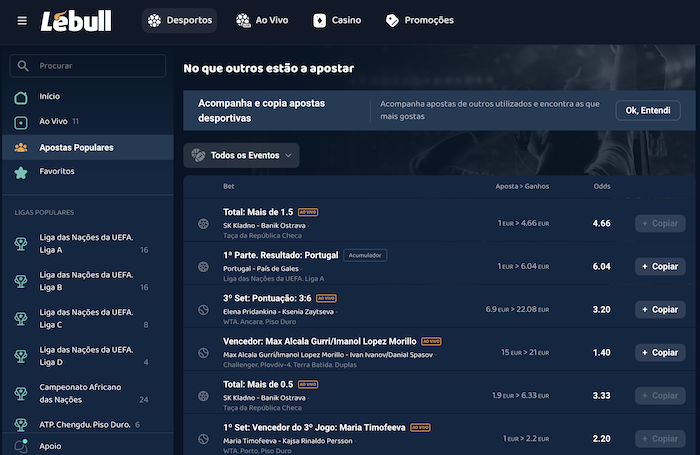
Task: Click the sidebar Ao Vivo icon
Action: [x=21, y=122]
